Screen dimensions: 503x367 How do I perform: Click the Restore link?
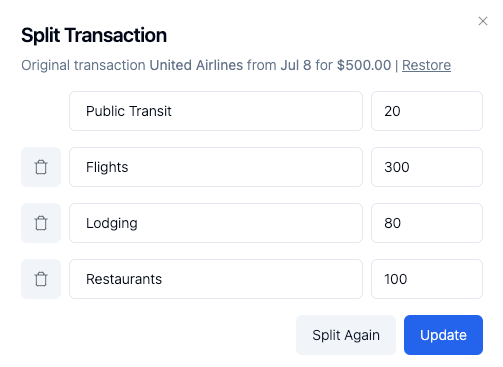point(426,65)
